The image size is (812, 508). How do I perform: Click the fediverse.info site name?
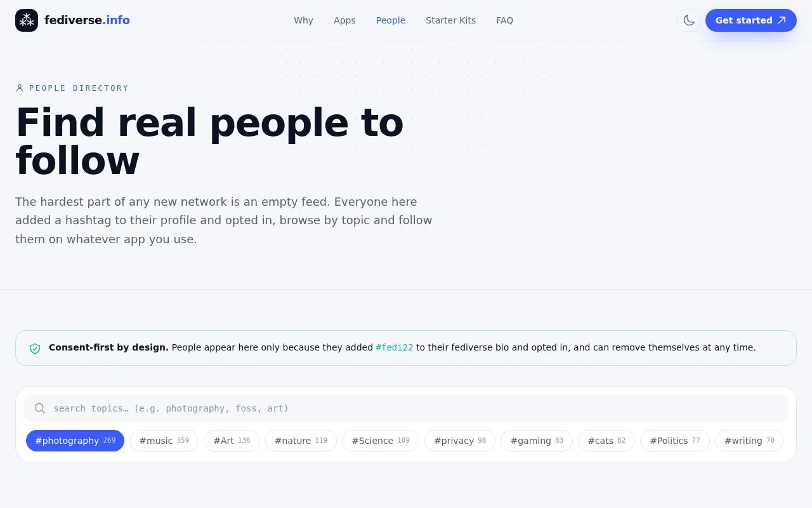[87, 20]
